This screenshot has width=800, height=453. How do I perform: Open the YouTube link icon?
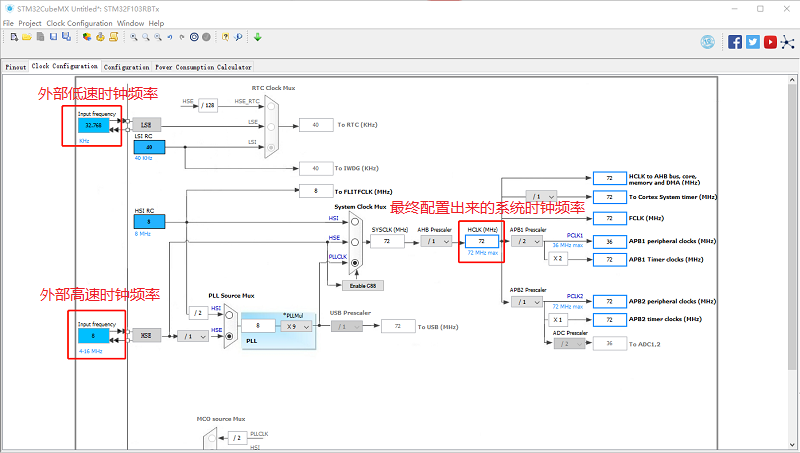(x=770, y=42)
